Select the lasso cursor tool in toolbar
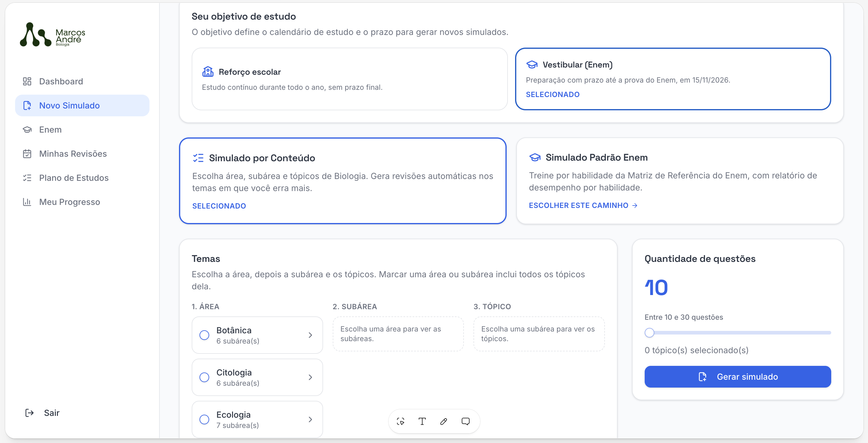Image resolution: width=868 pixels, height=443 pixels. [400, 421]
